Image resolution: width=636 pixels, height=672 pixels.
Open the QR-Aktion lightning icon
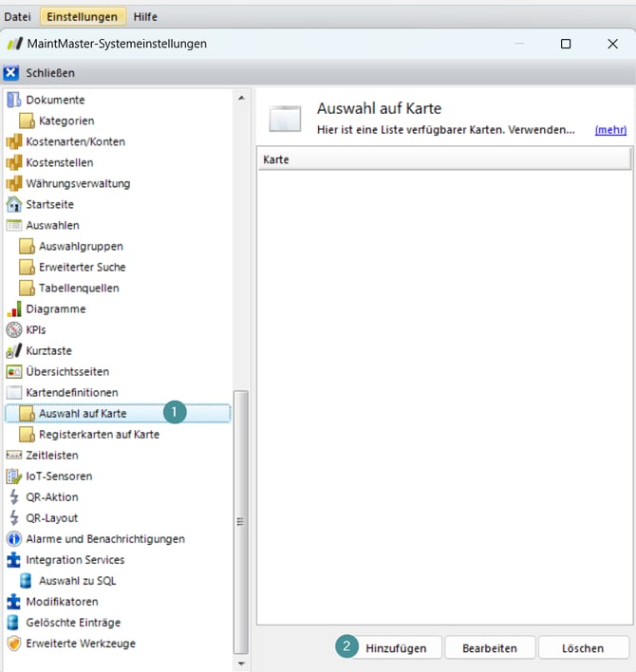coord(13,497)
